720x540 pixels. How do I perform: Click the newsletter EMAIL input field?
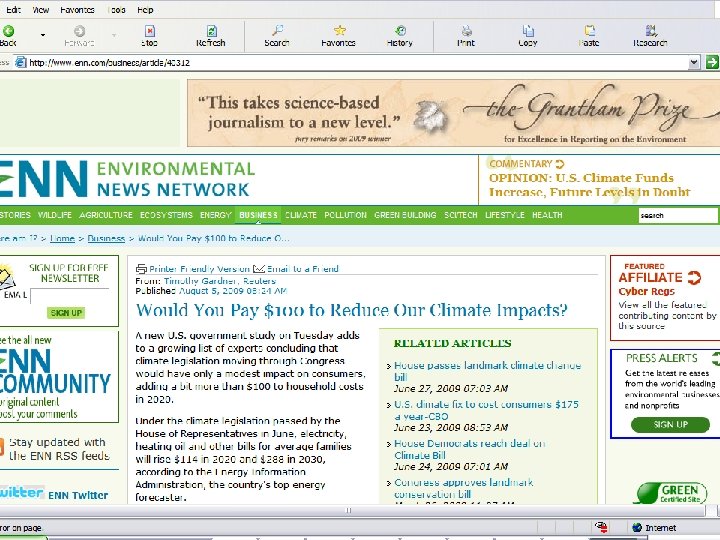(70, 296)
